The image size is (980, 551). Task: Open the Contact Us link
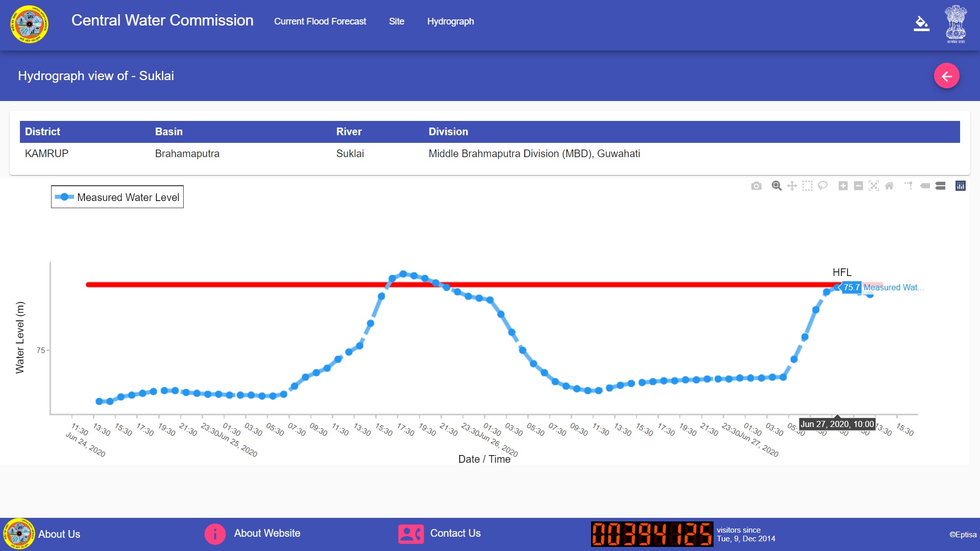point(455,533)
